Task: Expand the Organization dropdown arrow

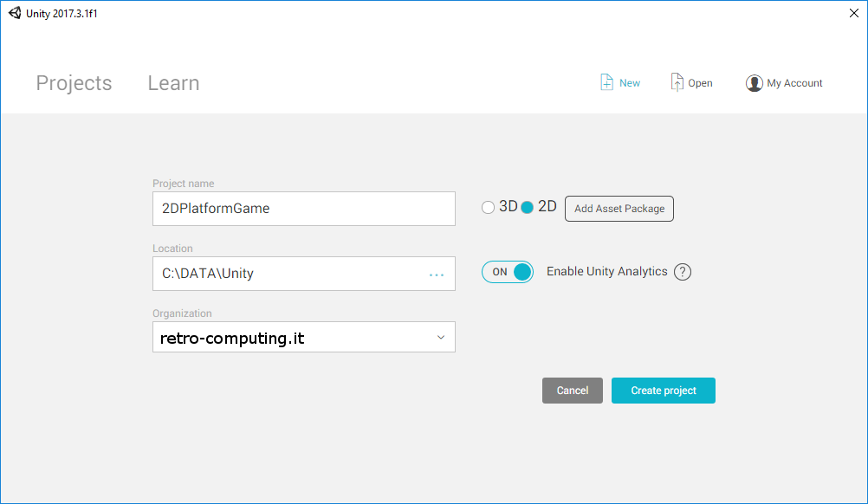Action: 440,338
